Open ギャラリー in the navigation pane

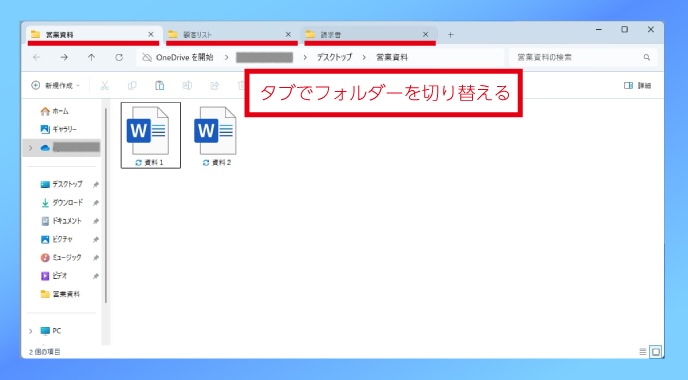58,129
